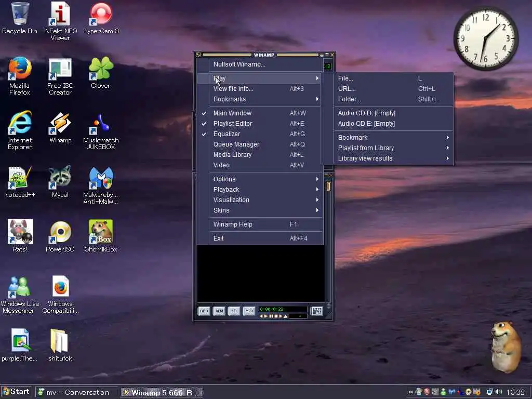Choose URL... in the Play submenu
532x399 pixels.
[x=388, y=88]
